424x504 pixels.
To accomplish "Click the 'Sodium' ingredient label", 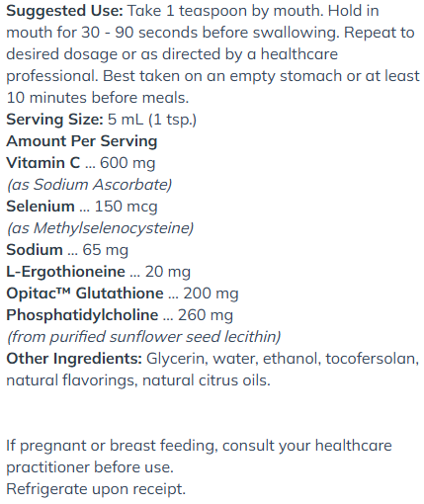I will point(35,250).
